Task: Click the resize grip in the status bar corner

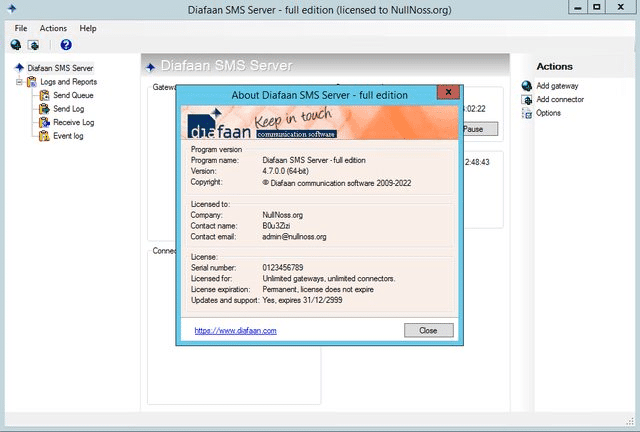Action: 631,421
